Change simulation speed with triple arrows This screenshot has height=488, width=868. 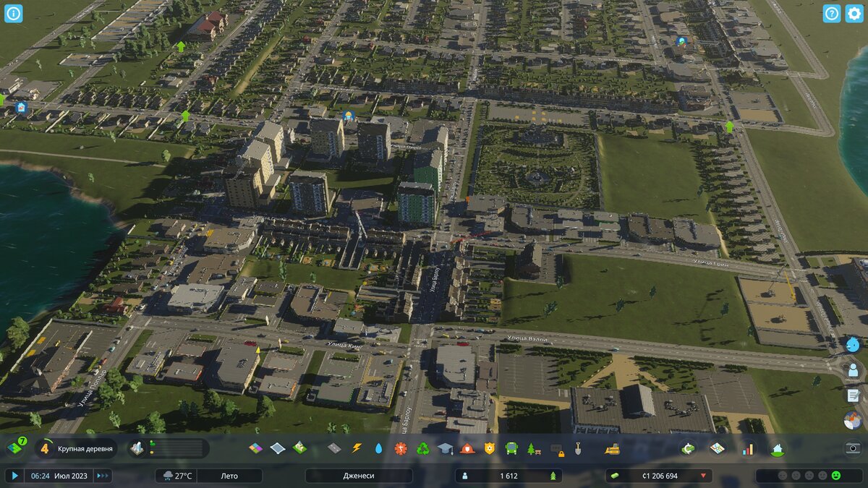coord(103,476)
